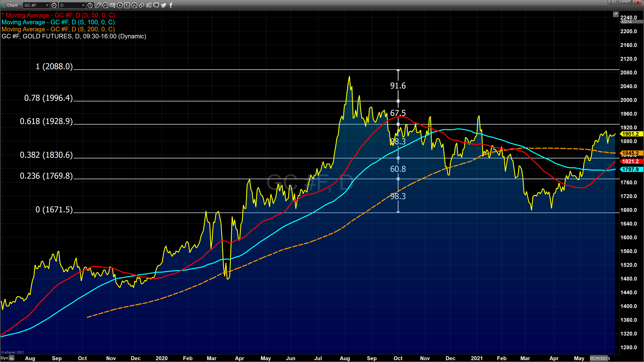The image size is (644, 362).
Task: Open the alerts A circle icon menu
Action: pos(134,5)
